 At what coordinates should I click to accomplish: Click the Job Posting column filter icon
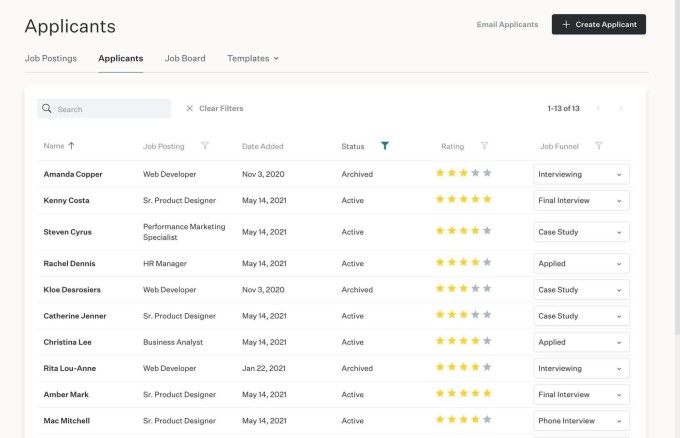click(205, 146)
